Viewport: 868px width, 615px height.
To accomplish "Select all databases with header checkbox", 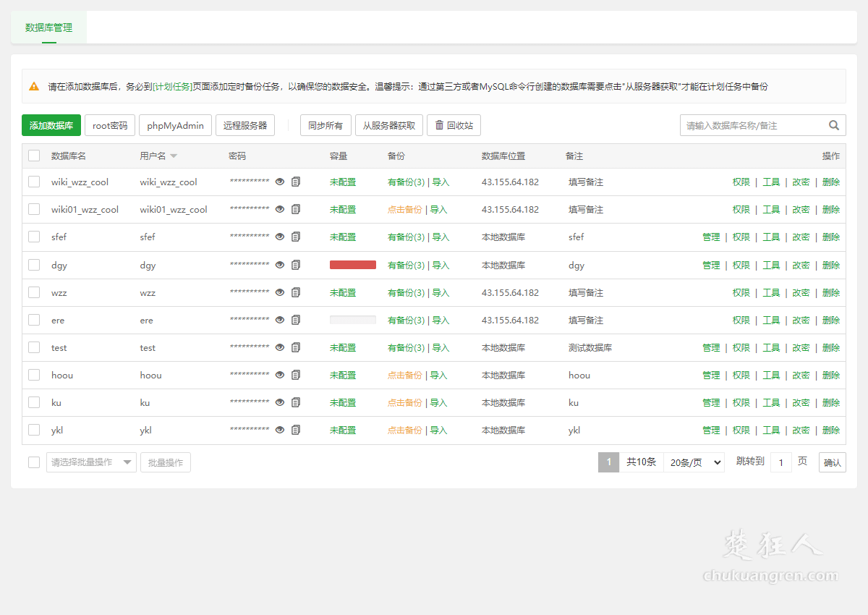I will [34, 156].
